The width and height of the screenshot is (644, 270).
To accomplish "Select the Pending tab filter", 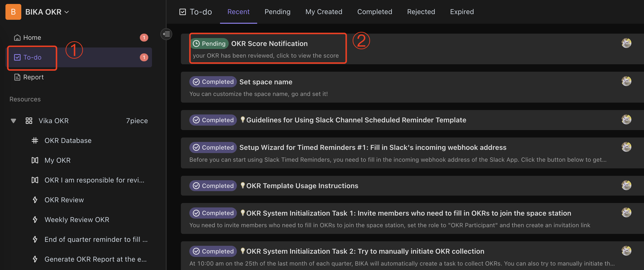I will point(277,11).
